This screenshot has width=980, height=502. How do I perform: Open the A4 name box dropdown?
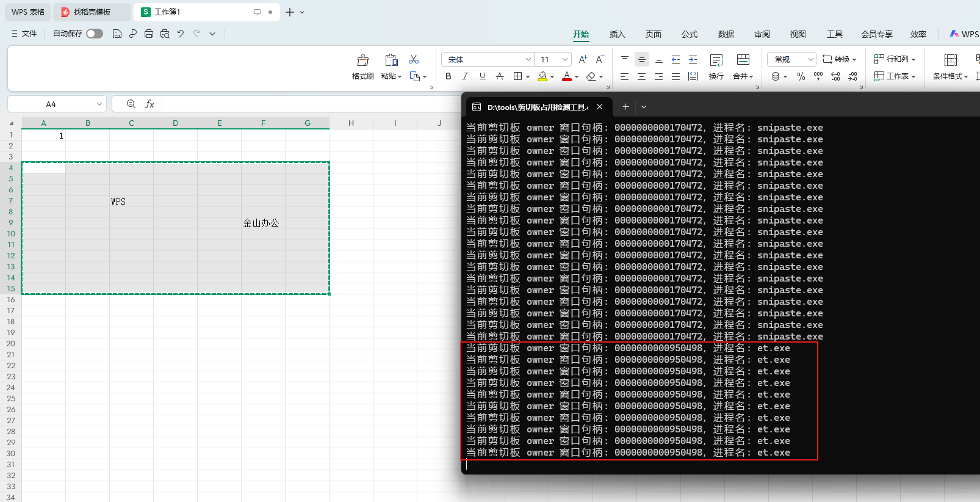pos(99,104)
